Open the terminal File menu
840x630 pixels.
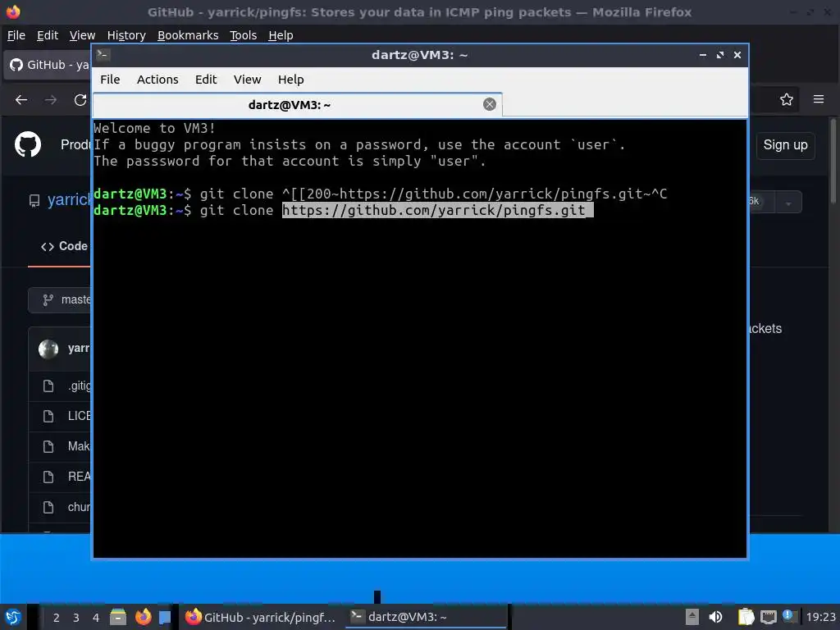pyautogui.click(x=110, y=80)
